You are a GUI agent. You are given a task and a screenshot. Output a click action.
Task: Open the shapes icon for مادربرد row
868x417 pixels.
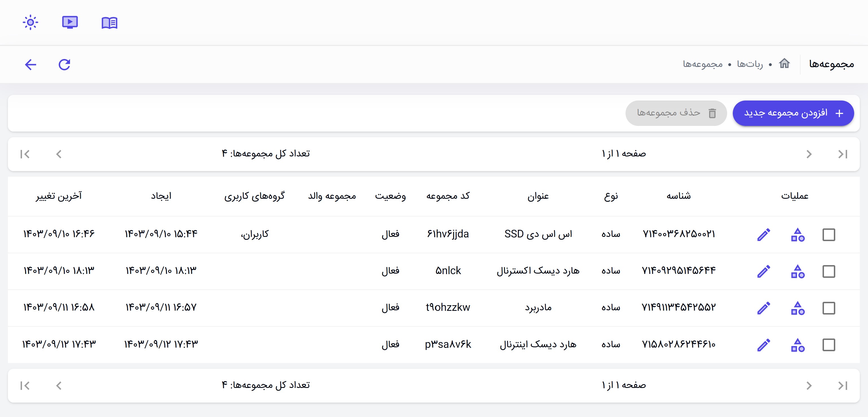click(798, 308)
